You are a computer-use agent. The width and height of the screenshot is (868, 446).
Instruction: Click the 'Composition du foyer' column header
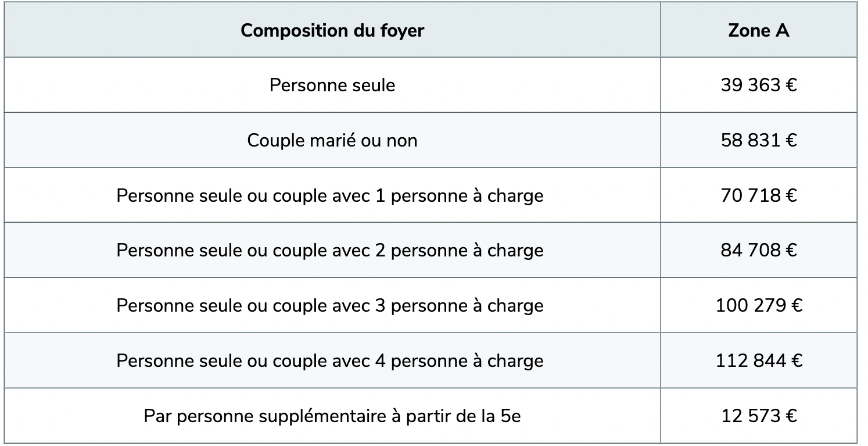[x=332, y=30]
